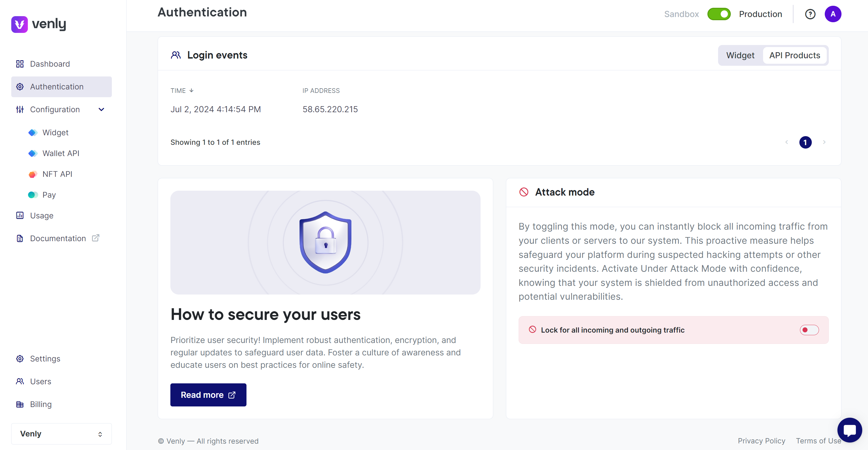
Task: Click the Billing sidebar icon
Action: point(20,404)
